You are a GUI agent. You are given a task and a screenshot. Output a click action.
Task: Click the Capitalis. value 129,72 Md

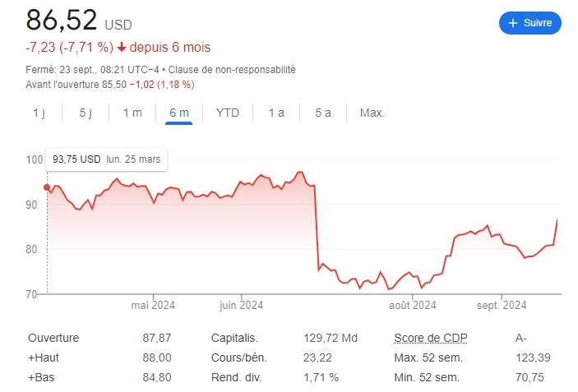point(331,338)
